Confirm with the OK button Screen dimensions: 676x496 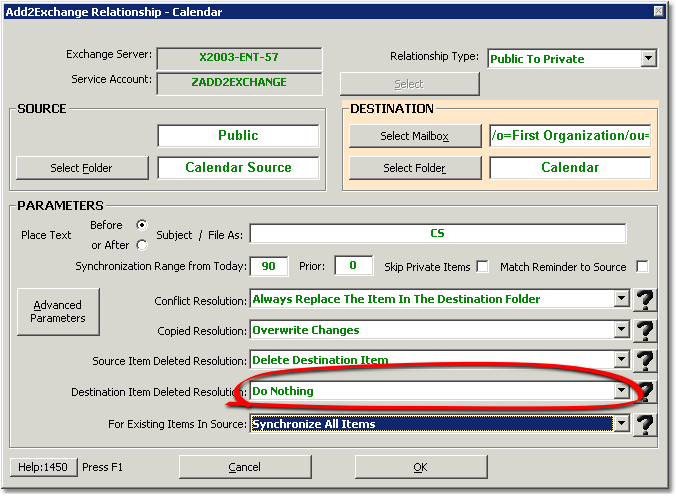(x=421, y=467)
